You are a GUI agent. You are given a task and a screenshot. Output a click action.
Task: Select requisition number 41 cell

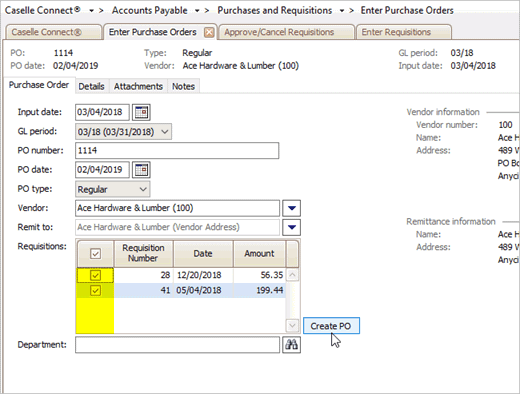tap(144, 290)
